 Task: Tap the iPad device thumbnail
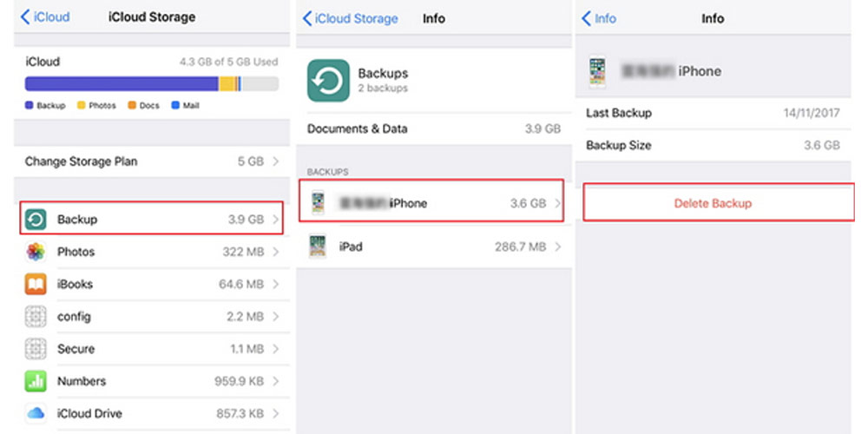coord(318,247)
